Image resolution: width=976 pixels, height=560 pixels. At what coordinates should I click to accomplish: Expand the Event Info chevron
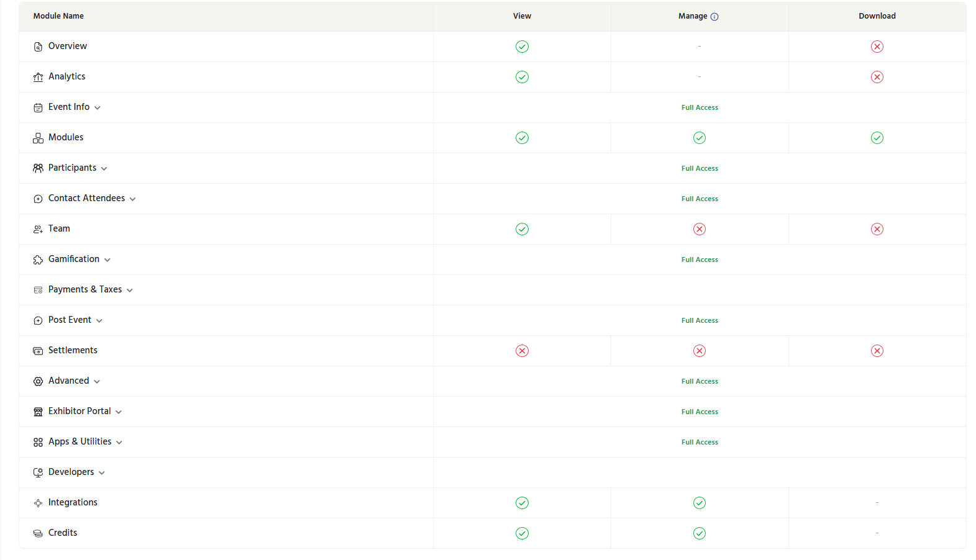[98, 108]
